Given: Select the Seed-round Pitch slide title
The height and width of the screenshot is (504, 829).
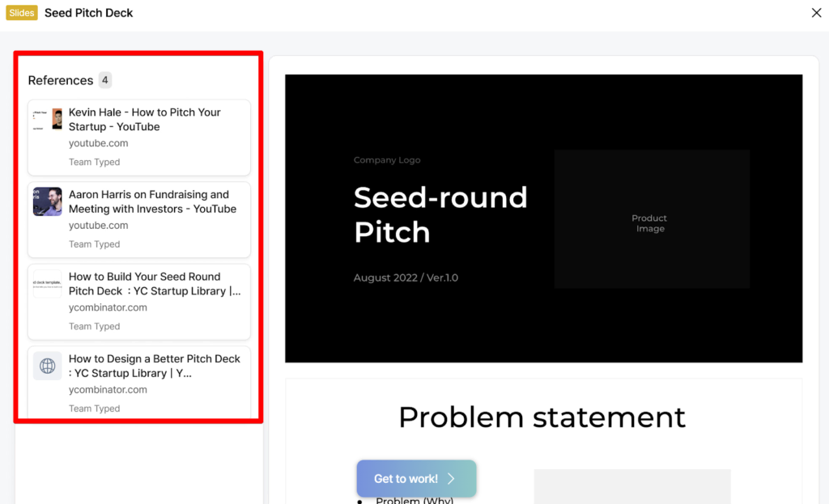Looking at the screenshot, I should coord(440,214).
